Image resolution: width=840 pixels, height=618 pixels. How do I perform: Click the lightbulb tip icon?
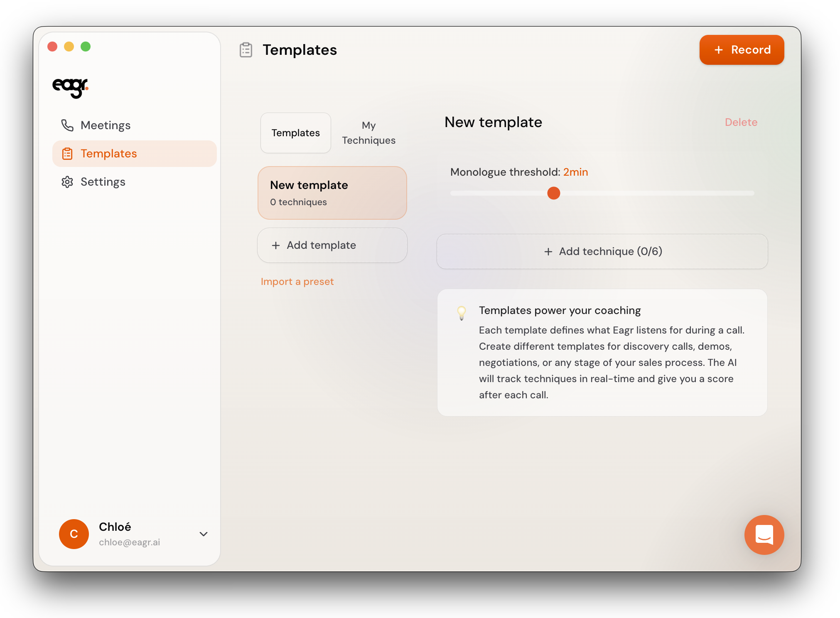pos(462,312)
